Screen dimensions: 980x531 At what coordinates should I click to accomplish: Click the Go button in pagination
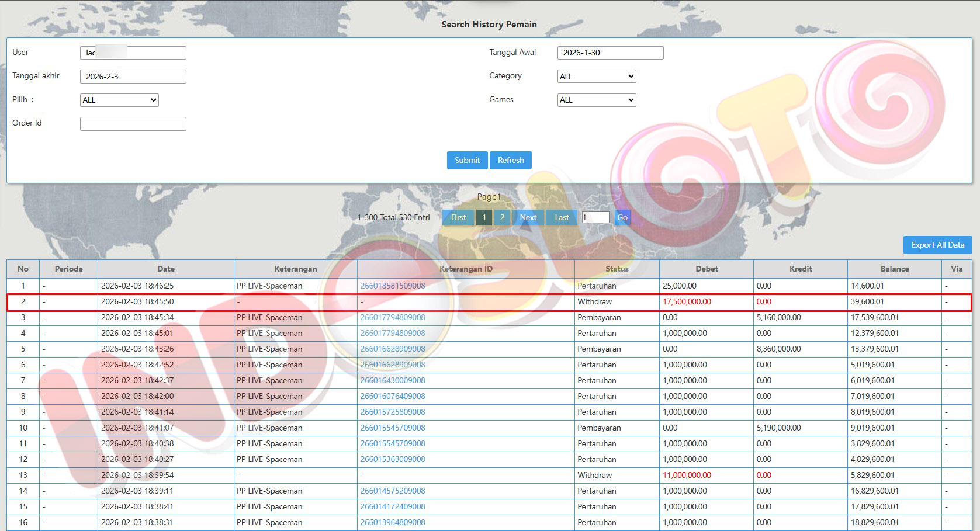click(x=622, y=217)
